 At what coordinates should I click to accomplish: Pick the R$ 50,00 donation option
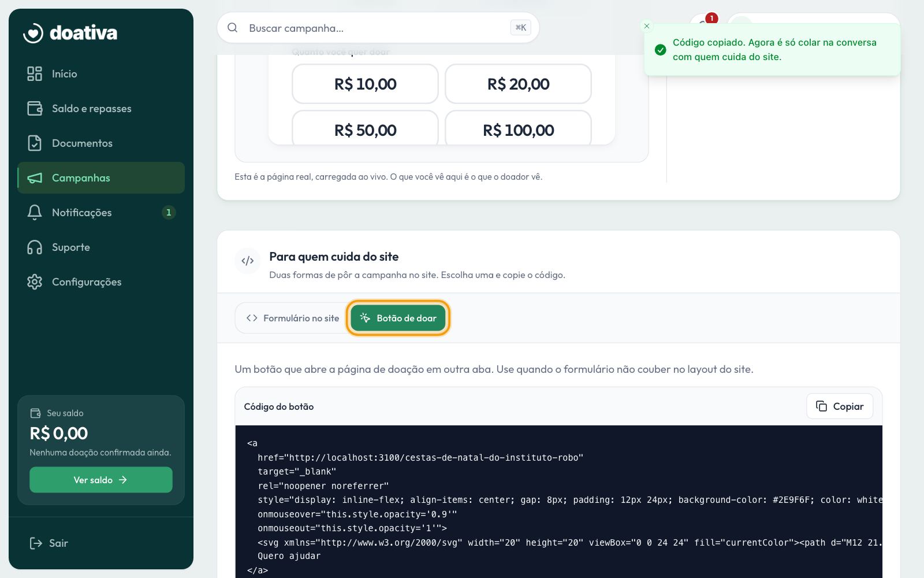point(365,128)
